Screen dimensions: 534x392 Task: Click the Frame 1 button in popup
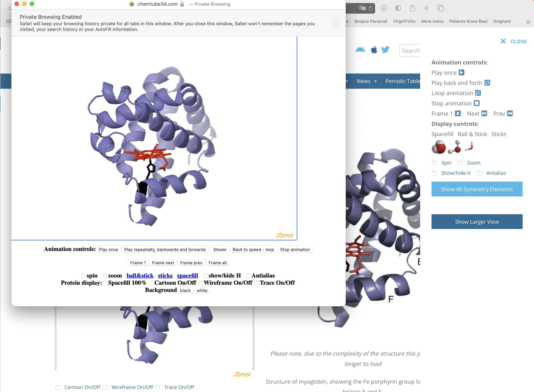click(138, 263)
